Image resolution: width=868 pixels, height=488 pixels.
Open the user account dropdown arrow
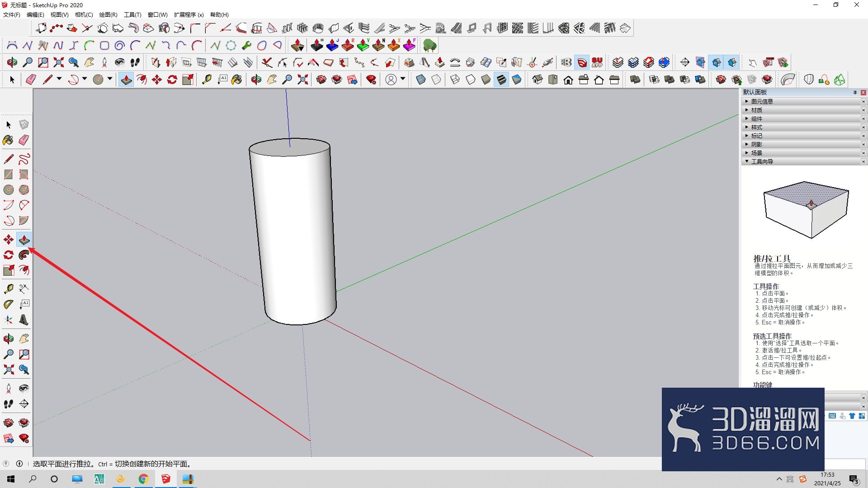[x=403, y=79]
